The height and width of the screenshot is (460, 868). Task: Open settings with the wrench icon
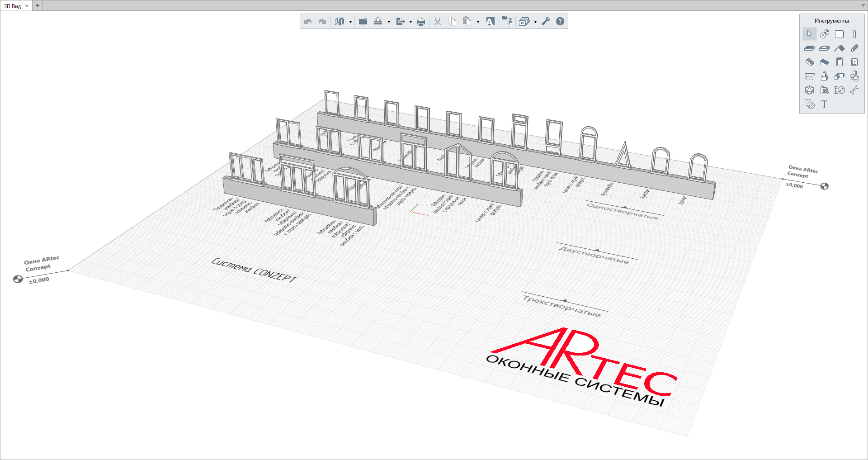pos(546,21)
